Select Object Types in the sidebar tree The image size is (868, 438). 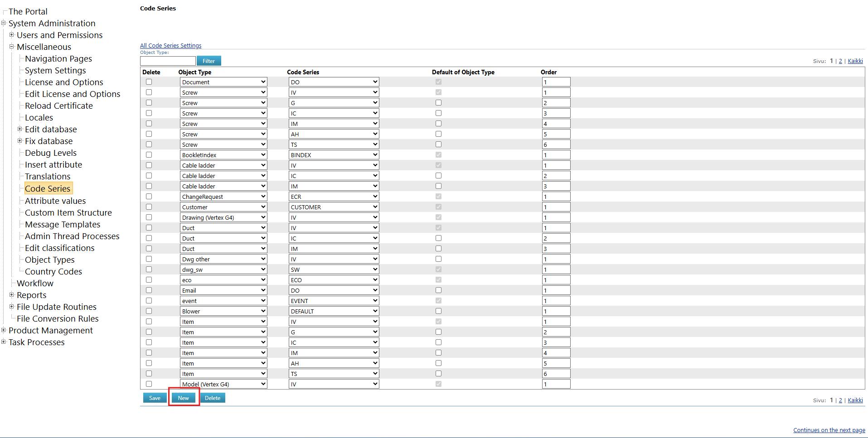(x=49, y=260)
